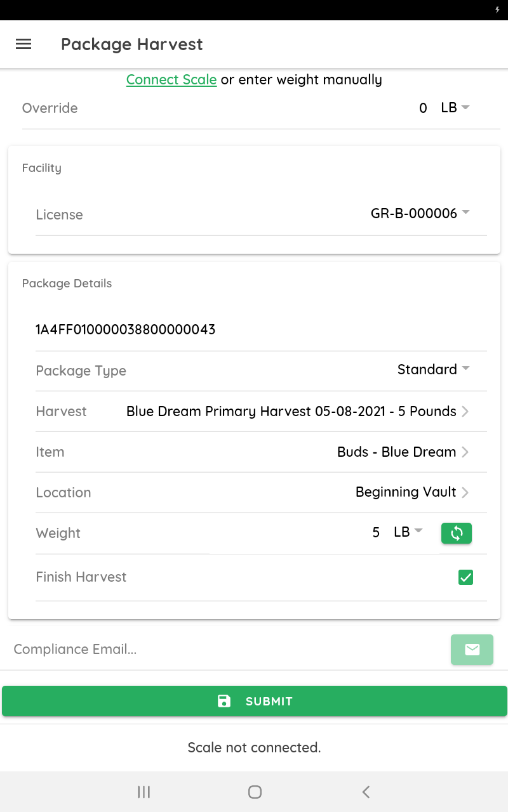The width and height of the screenshot is (508, 812).
Task: Change the Weight unit LB dropdown
Action: tap(408, 532)
